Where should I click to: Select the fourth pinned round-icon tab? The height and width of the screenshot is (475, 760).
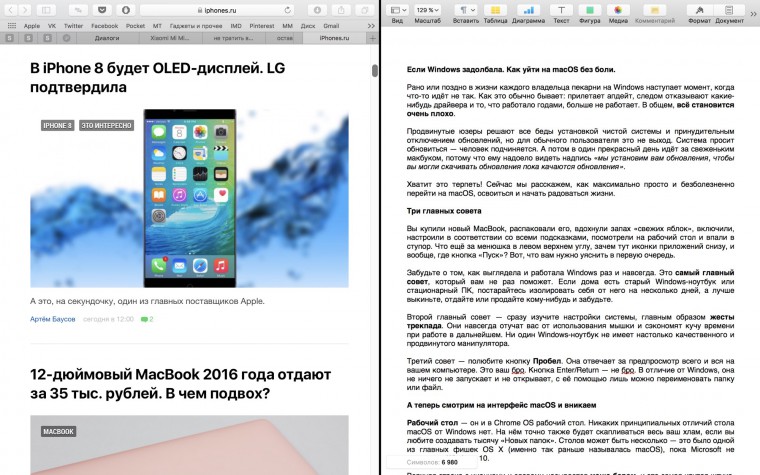pyautogui.click(x=66, y=38)
